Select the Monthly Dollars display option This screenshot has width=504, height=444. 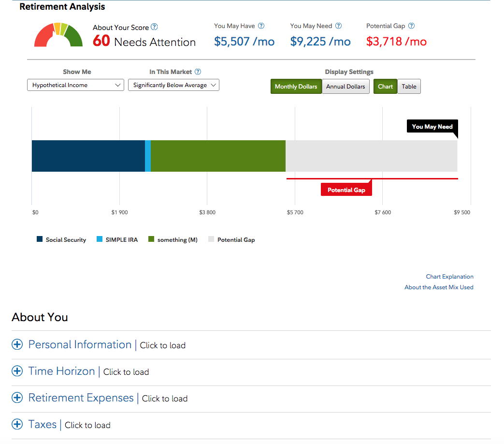pos(296,86)
